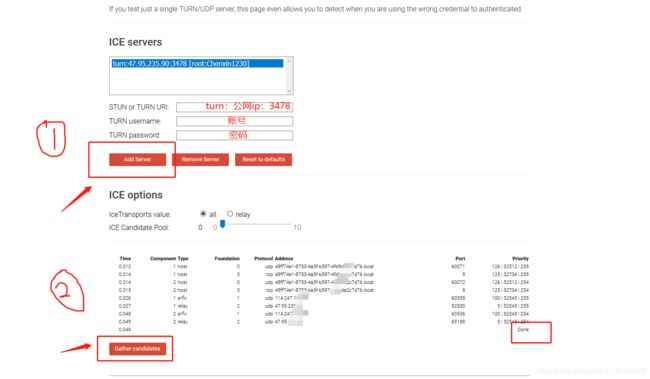
Task: Click the 0.012 time cell
Action: [x=125, y=267]
